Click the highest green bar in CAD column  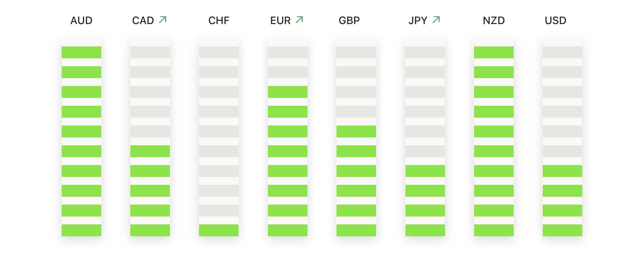150,151
